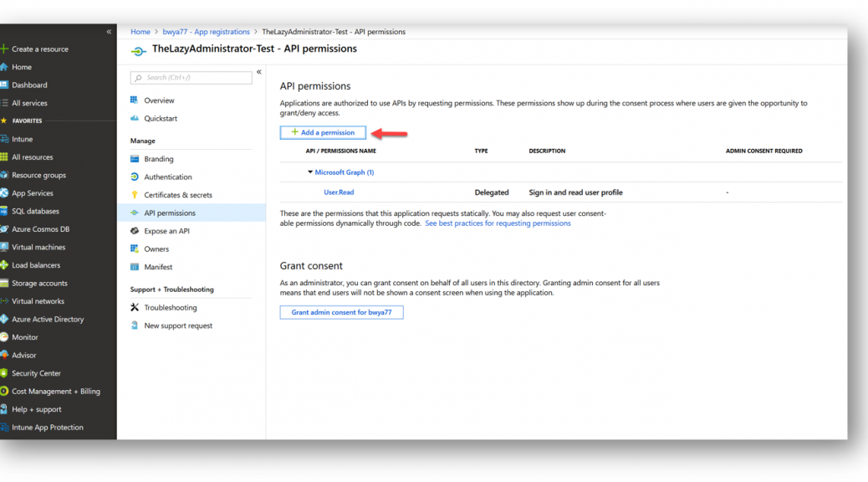Open bwya77 - App registrations breadcrumb
Image resolution: width=868 pixels, height=482 pixels.
(206, 32)
